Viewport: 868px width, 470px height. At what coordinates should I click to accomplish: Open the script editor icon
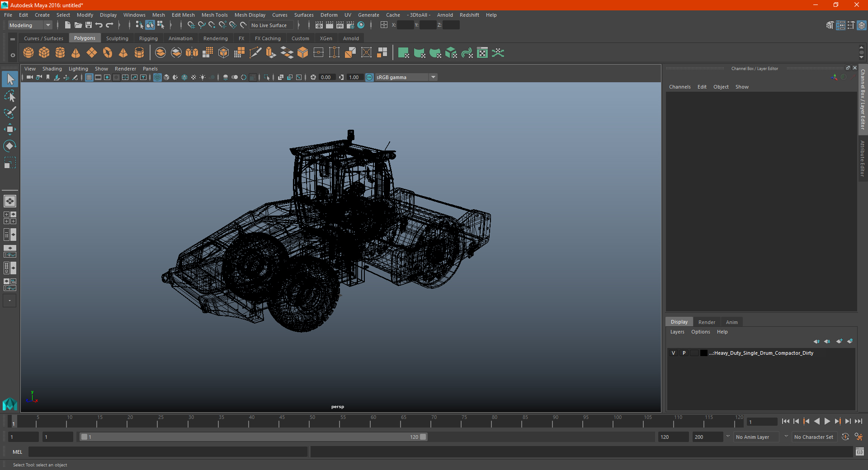pos(860,451)
